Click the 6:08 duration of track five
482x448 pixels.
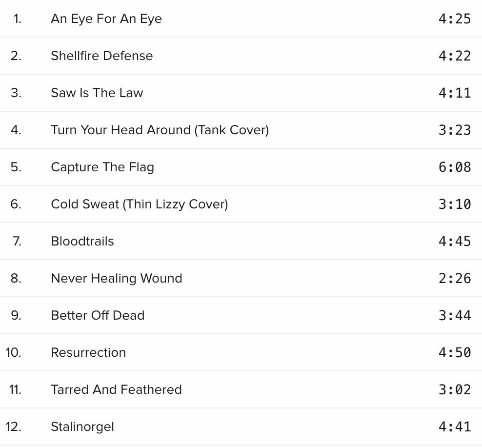(x=455, y=167)
